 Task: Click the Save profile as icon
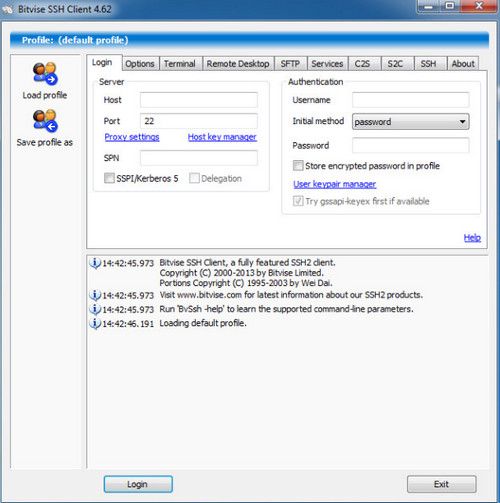(45, 120)
